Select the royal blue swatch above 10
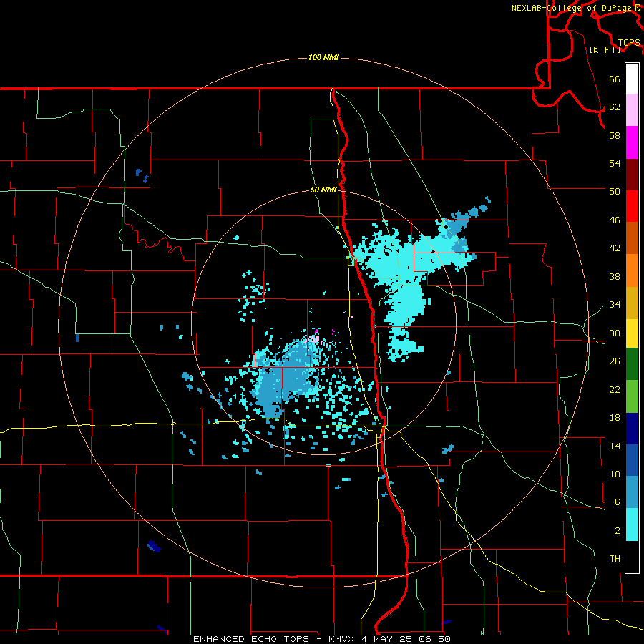This screenshot has height=644, width=644. click(x=632, y=460)
